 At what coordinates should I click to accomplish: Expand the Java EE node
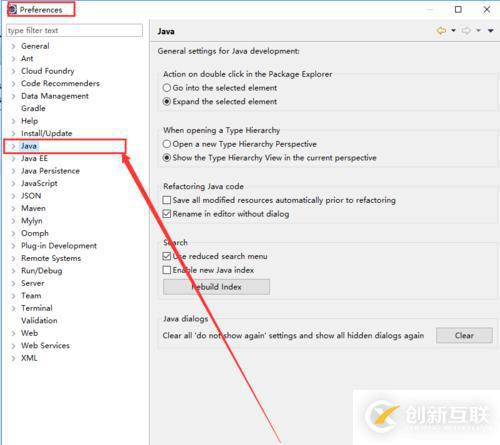point(13,158)
